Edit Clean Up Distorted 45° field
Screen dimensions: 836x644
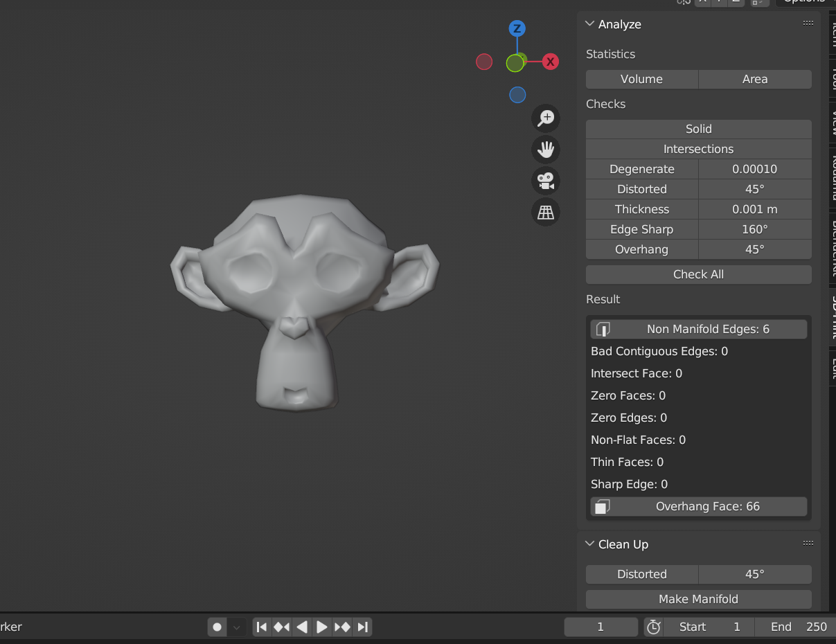click(755, 574)
